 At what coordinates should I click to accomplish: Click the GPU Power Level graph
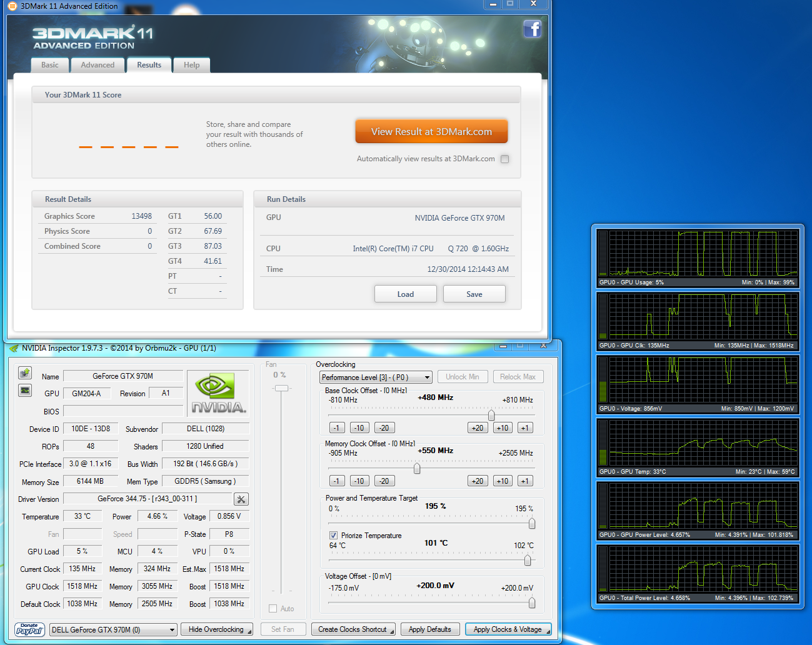point(697,511)
